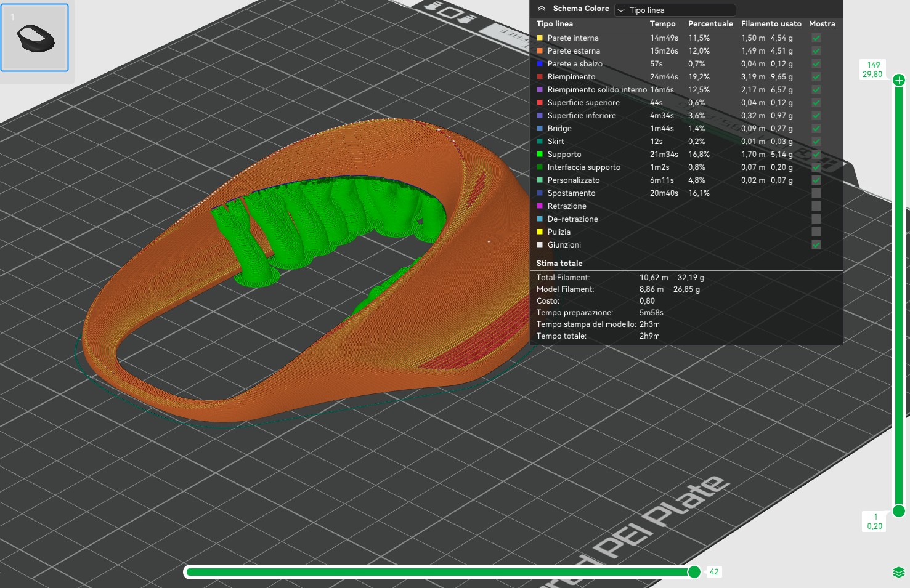
Task: Click the Schema Colore label
Action: coord(581,9)
